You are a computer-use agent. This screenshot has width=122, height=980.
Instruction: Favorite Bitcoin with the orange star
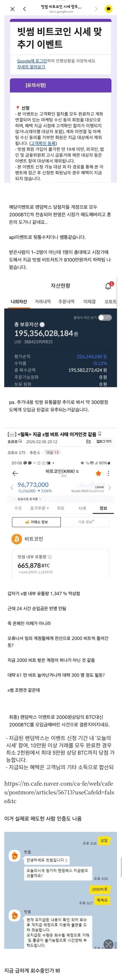tap(98, 473)
